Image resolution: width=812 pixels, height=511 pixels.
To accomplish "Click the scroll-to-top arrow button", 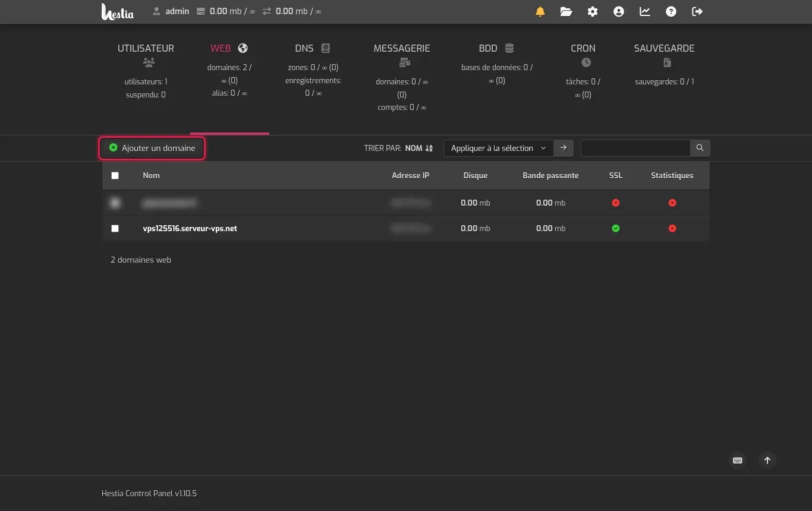I will pyautogui.click(x=767, y=460).
